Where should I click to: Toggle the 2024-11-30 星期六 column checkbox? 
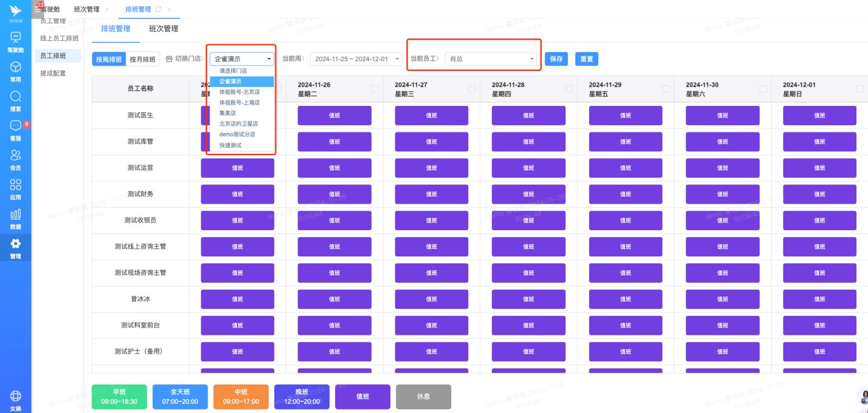coord(763,89)
